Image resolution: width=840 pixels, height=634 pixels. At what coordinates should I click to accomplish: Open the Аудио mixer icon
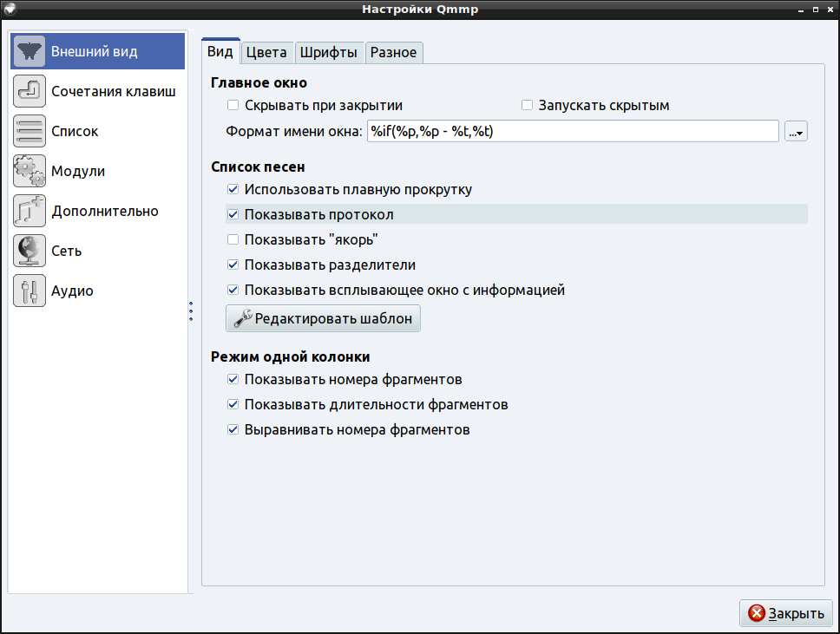pos(30,291)
